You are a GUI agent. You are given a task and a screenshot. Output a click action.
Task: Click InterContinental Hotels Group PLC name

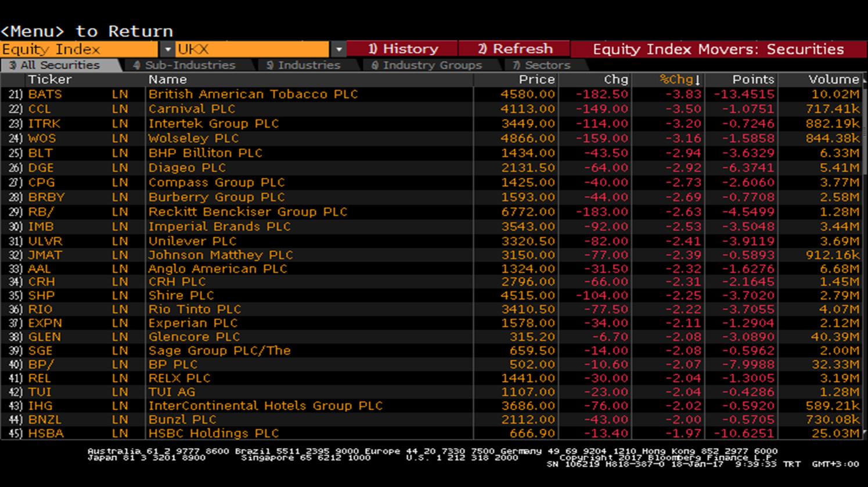click(266, 406)
